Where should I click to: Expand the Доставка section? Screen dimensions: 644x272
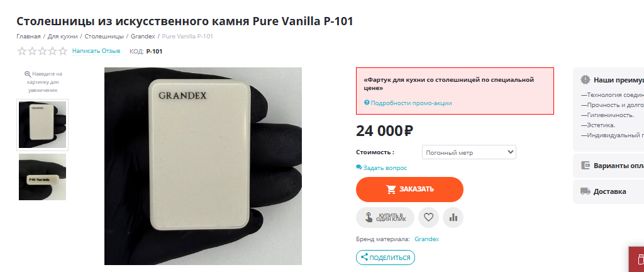click(x=609, y=191)
